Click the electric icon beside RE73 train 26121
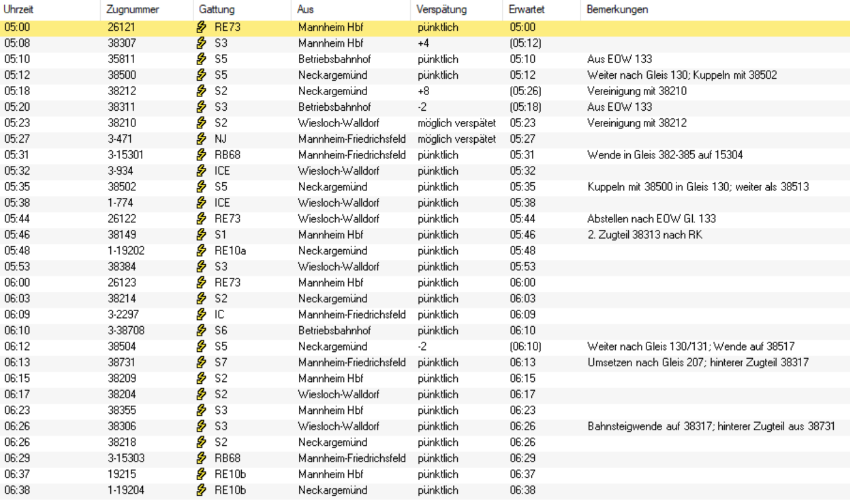850x504 pixels. (201, 28)
